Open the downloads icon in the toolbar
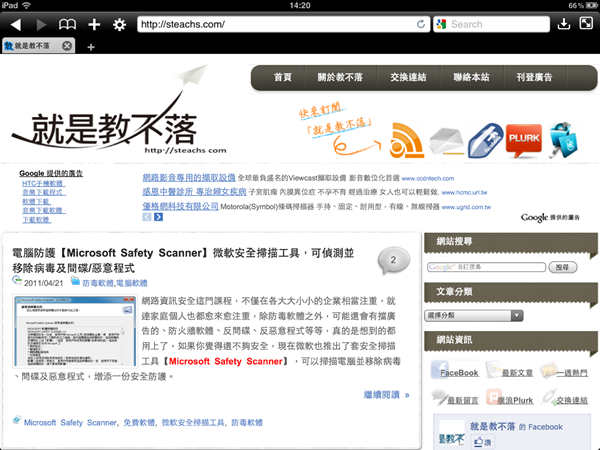 click(564, 24)
